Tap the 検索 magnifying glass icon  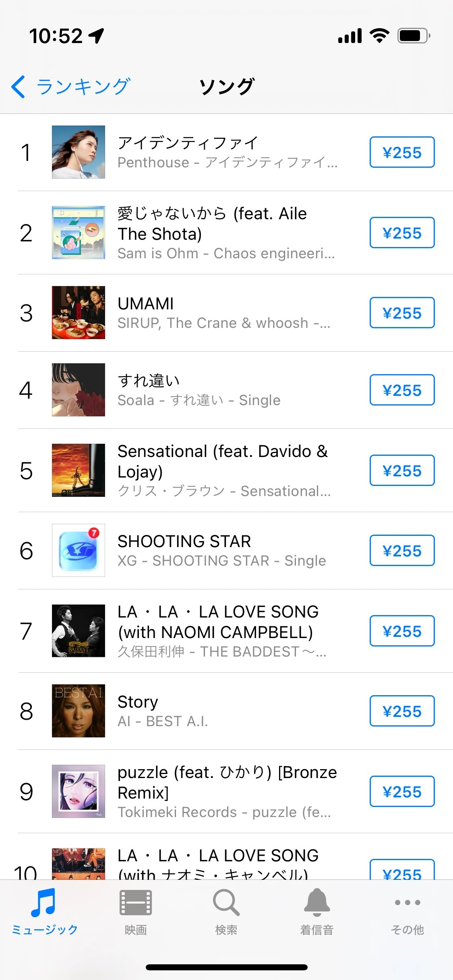pyautogui.click(x=226, y=903)
